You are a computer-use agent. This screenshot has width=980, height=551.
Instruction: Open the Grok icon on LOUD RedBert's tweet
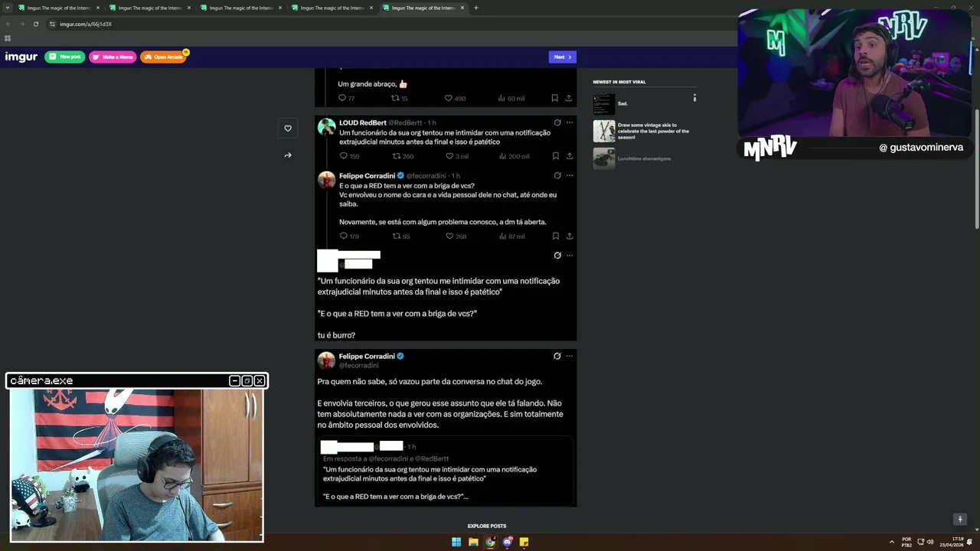click(x=557, y=122)
